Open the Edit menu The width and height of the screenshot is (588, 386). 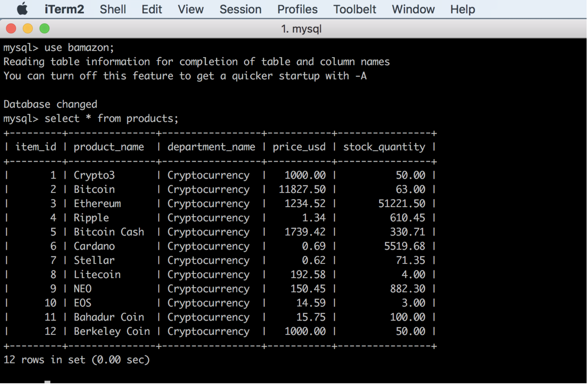pos(152,9)
